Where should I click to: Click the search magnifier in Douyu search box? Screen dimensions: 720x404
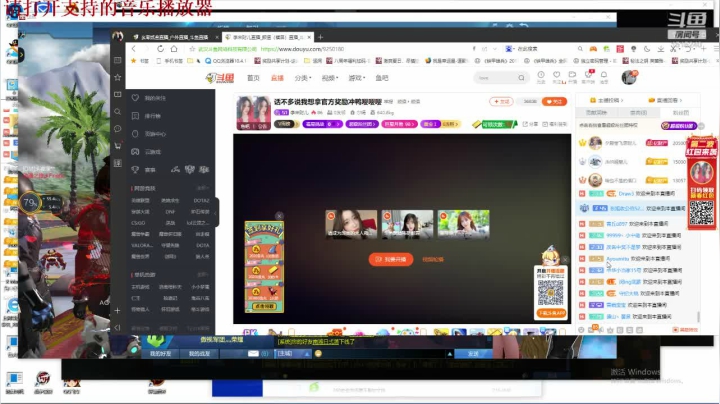tap(521, 78)
